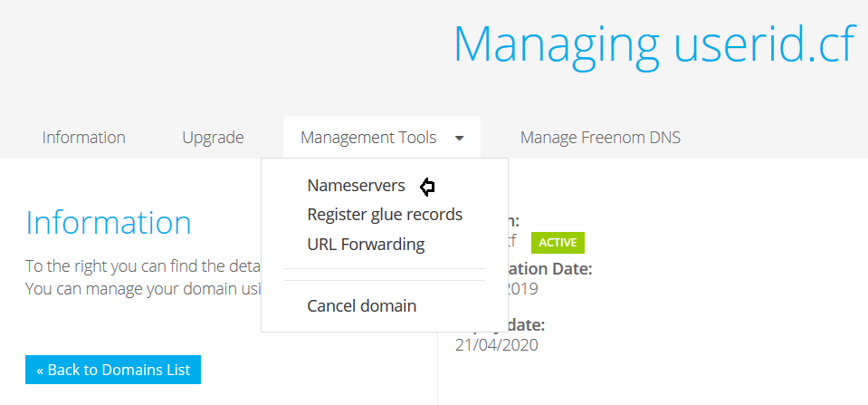Open Manage Freenom DNS tab
This screenshot has width=868, height=405.
[600, 138]
